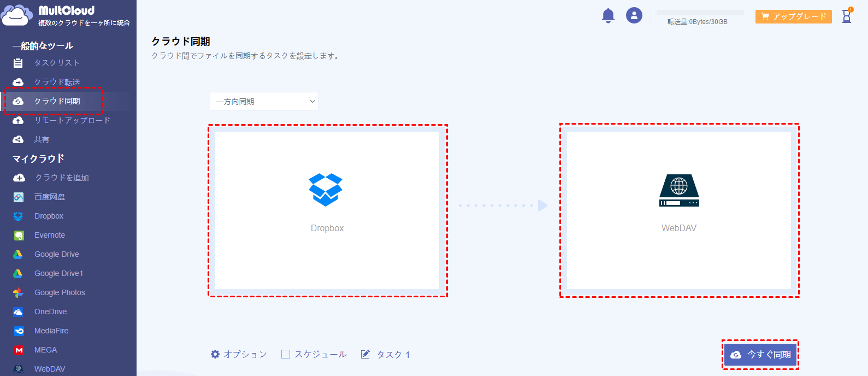Open Evernote account in sidebar
Image resolution: width=868 pixels, height=376 pixels.
click(x=50, y=235)
